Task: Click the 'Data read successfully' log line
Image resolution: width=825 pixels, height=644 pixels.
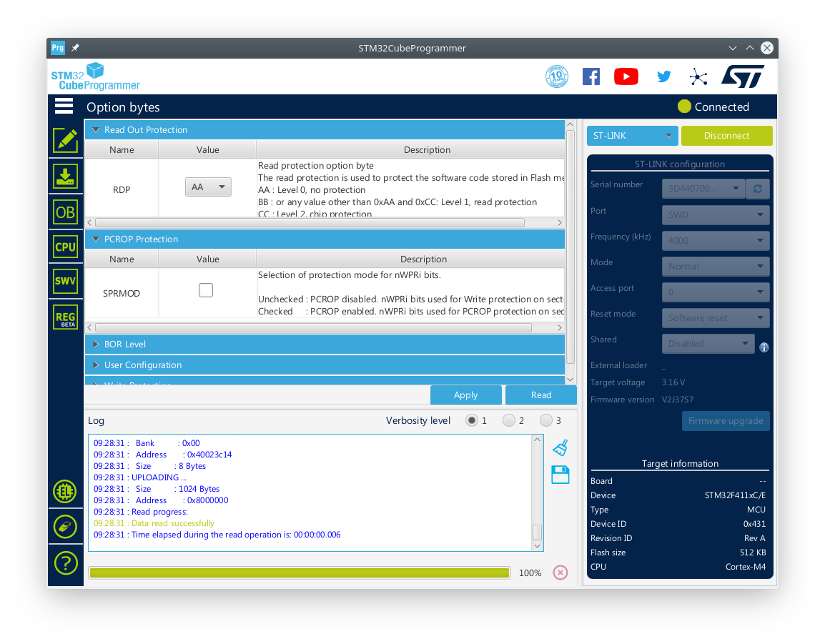Action: tap(172, 523)
